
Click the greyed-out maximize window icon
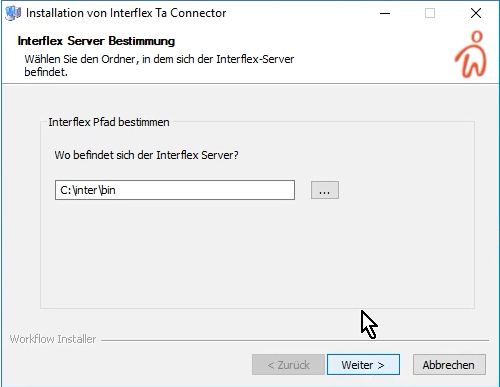point(430,13)
